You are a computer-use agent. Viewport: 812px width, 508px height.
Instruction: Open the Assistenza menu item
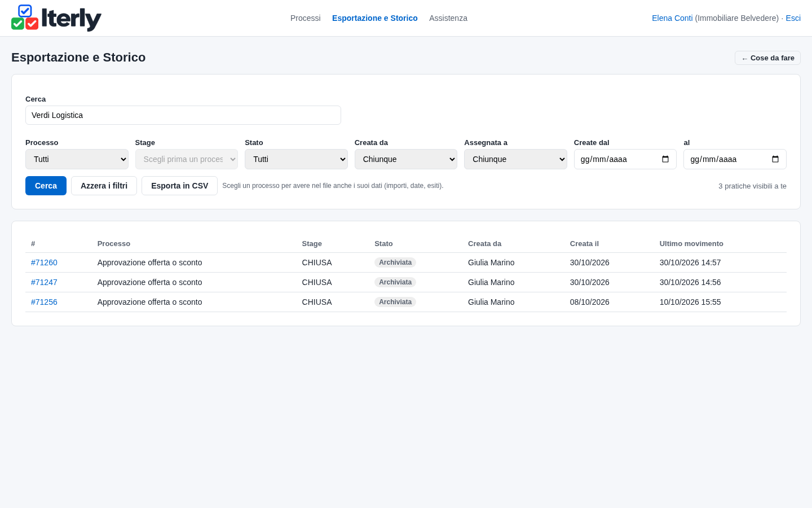448,18
